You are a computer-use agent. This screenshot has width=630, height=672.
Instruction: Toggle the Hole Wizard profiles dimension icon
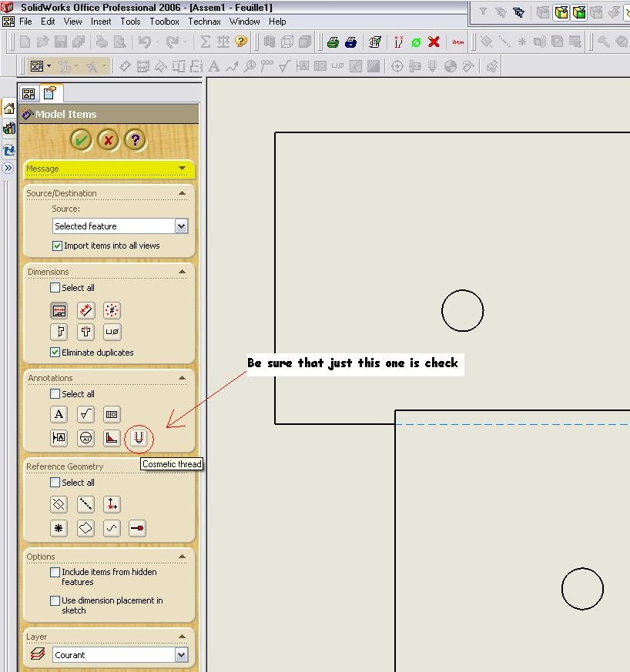coord(59,331)
